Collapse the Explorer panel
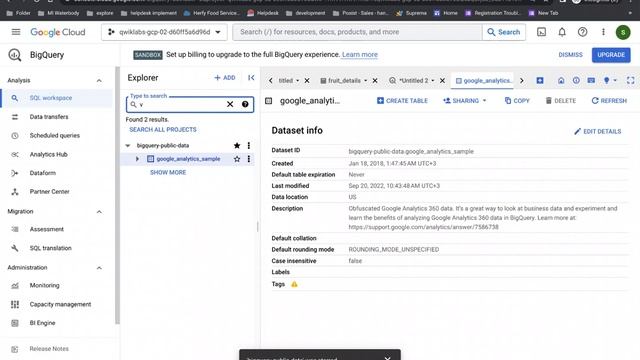The image size is (640, 360). (251, 78)
